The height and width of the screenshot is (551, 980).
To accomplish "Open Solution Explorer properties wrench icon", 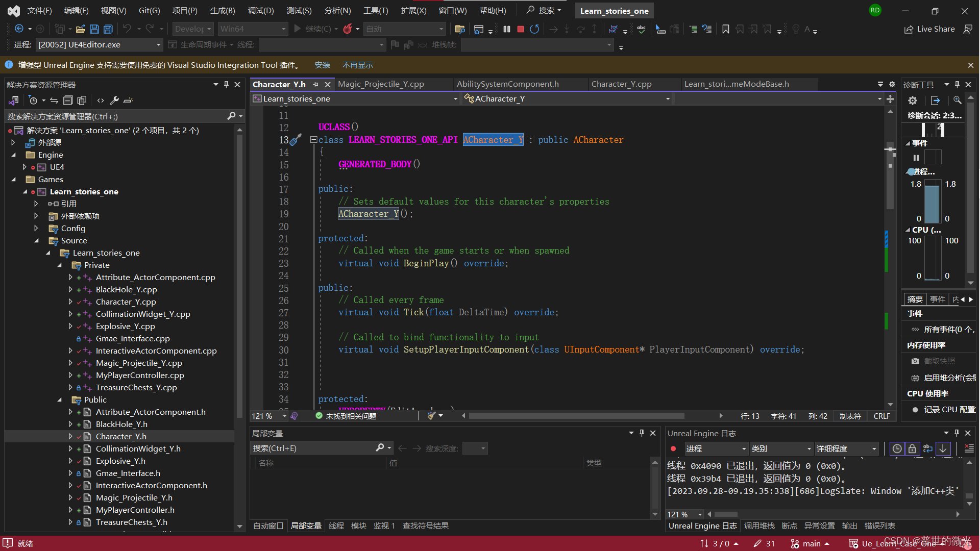I will point(114,101).
